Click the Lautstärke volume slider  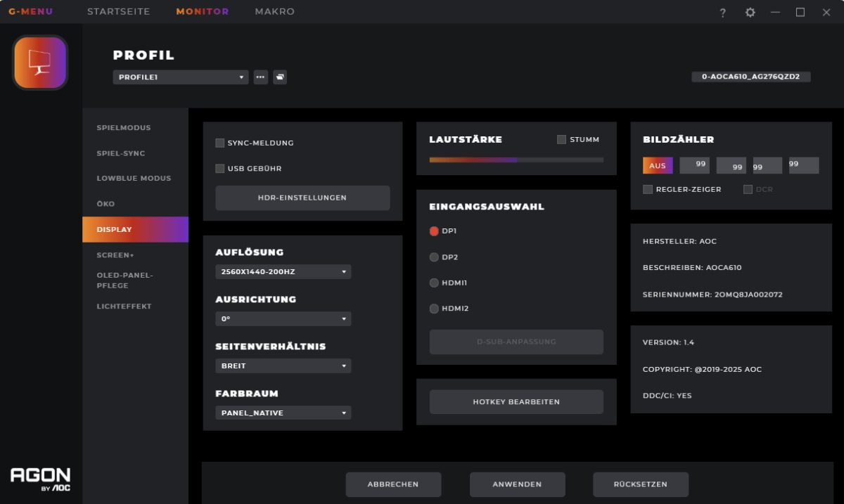tap(516, 160)
